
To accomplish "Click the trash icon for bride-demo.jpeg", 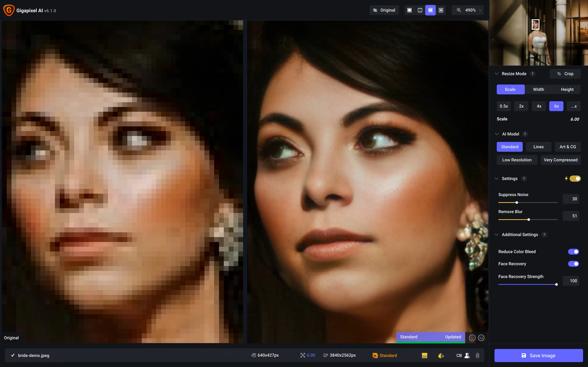I will coord(477,355).
